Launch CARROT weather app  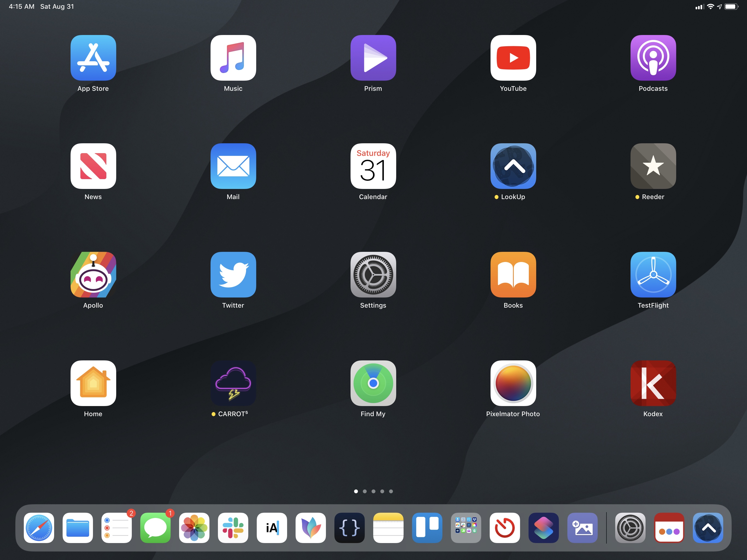[x=233, y=383]
